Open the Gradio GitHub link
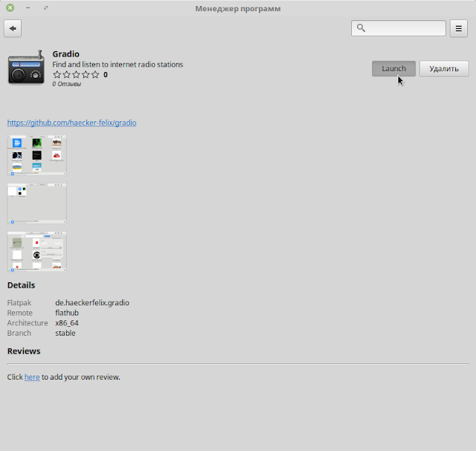 point(71,123)
